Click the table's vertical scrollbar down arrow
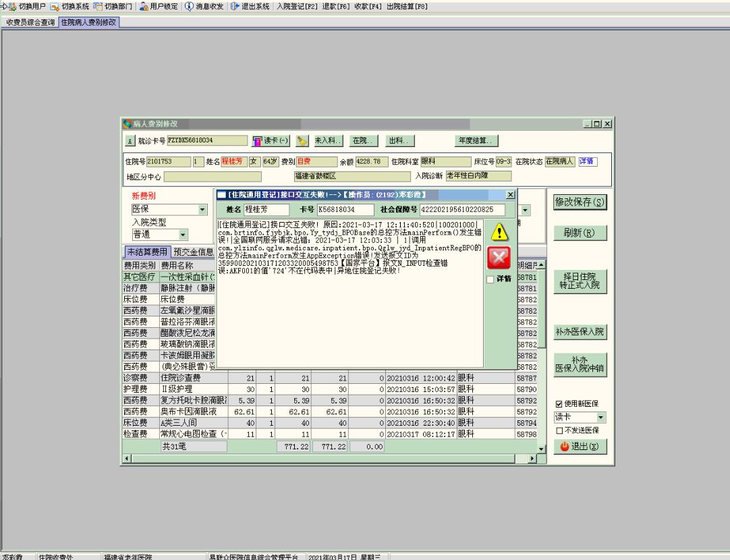730x560 pixels. tap(542, 449)
